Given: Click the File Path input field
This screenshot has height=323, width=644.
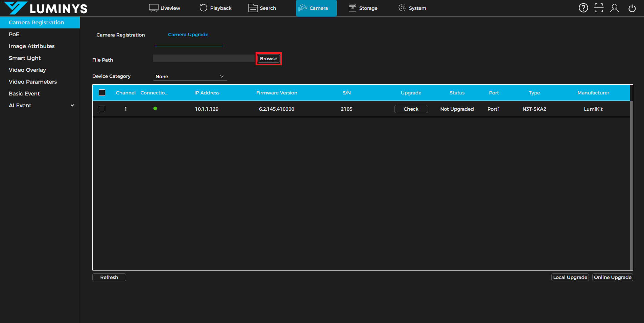Looking at the screenshot, I should 204,59.
